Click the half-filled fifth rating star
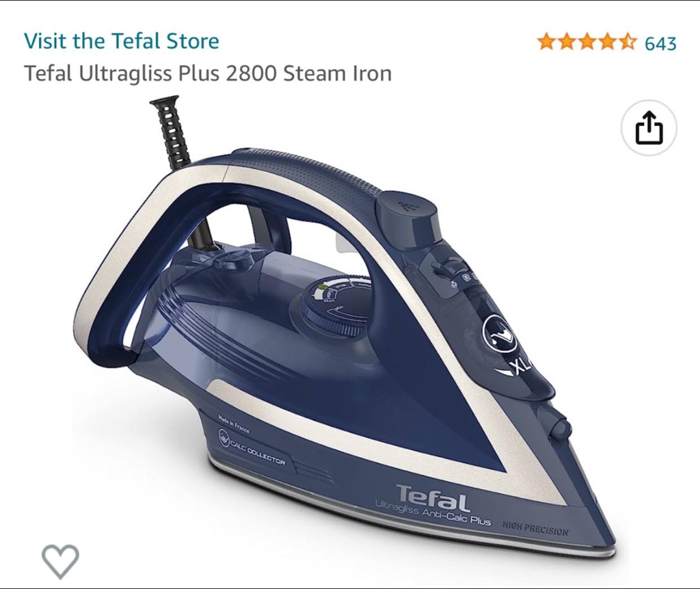The height and width of the screenshot is (589, 700). tap(628, 42)
